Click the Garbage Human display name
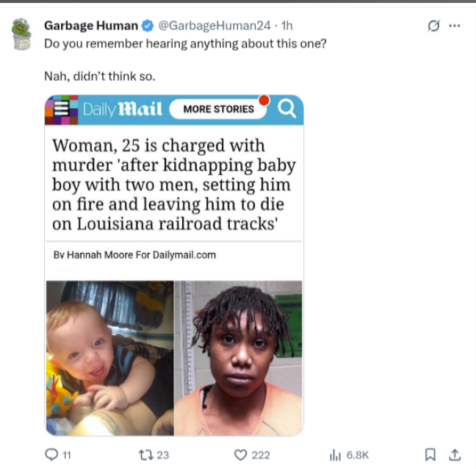The image size is (476, 469). 90,26
